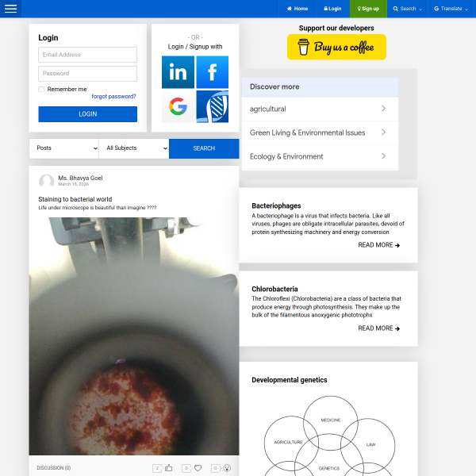This screenshot has height=476, width=476.
Task: Open DISCUSSION (0) on the post
Action: 54,468
